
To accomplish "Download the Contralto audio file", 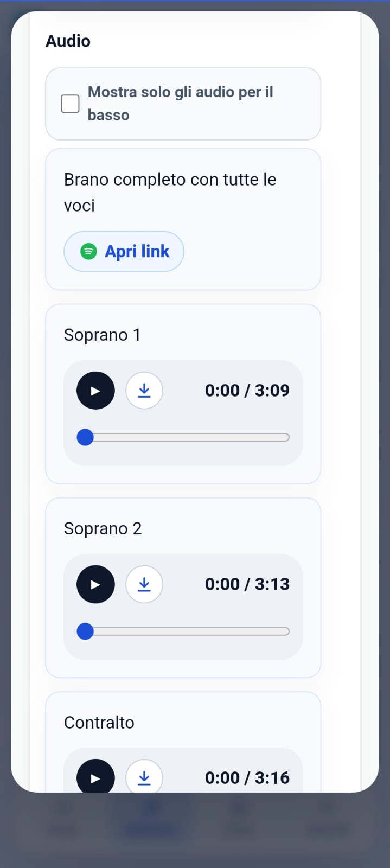I will pos(144,776).
